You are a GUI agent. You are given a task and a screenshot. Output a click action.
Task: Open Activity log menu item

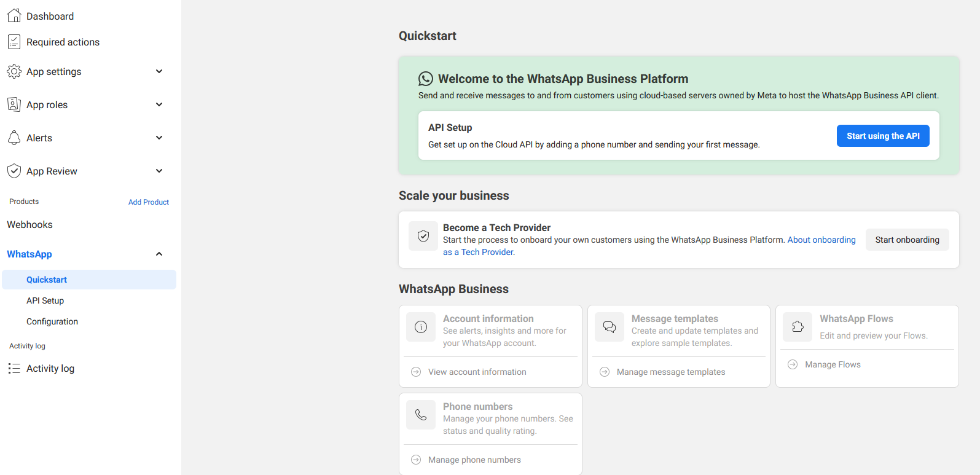click(50, 368)
